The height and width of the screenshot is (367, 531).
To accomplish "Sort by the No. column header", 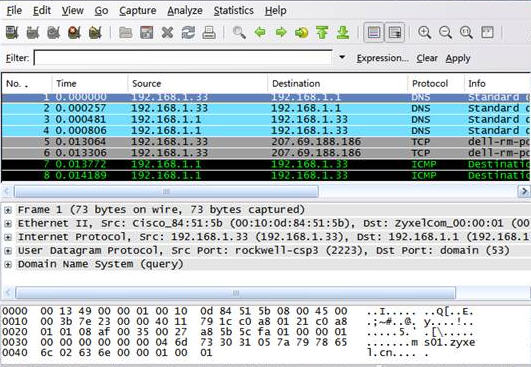I will click(27, 84).
